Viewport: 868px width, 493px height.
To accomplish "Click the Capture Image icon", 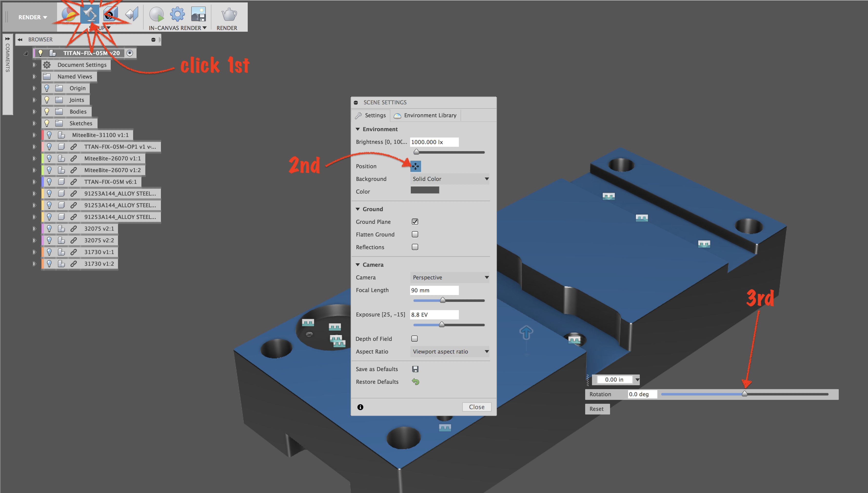I will [198, 15].
